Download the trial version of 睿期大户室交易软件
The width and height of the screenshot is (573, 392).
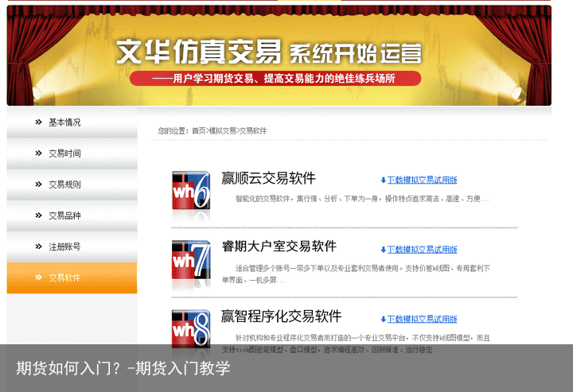[x=422, y=250]
